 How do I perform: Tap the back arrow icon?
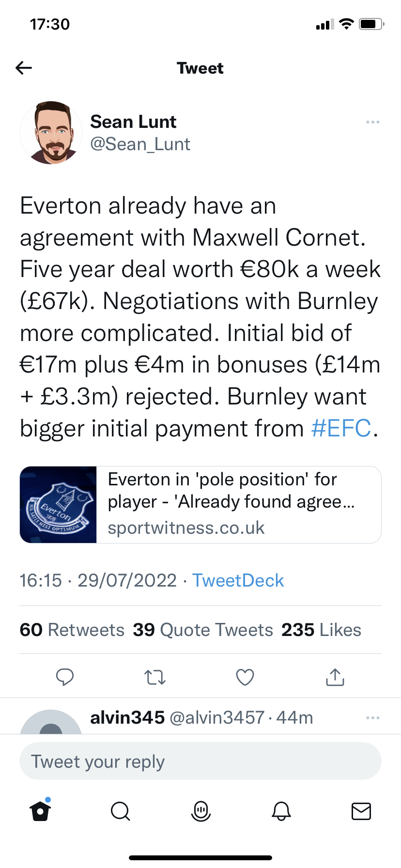[x=24, y=68]
